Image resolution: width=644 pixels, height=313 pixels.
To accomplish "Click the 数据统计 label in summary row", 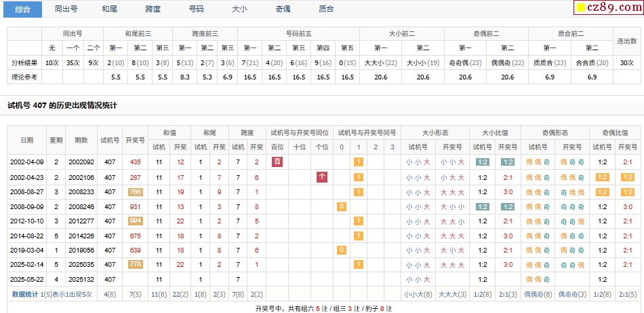I will tap(25, 294).
